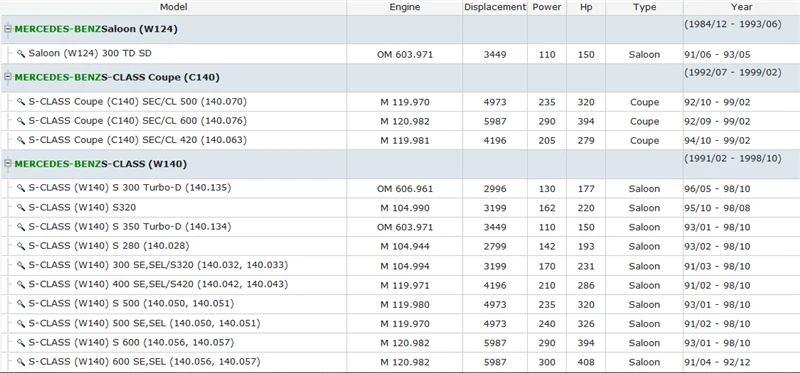800x373 pixels.
Task: Click the power value 162
Action: tap(547, 208)
